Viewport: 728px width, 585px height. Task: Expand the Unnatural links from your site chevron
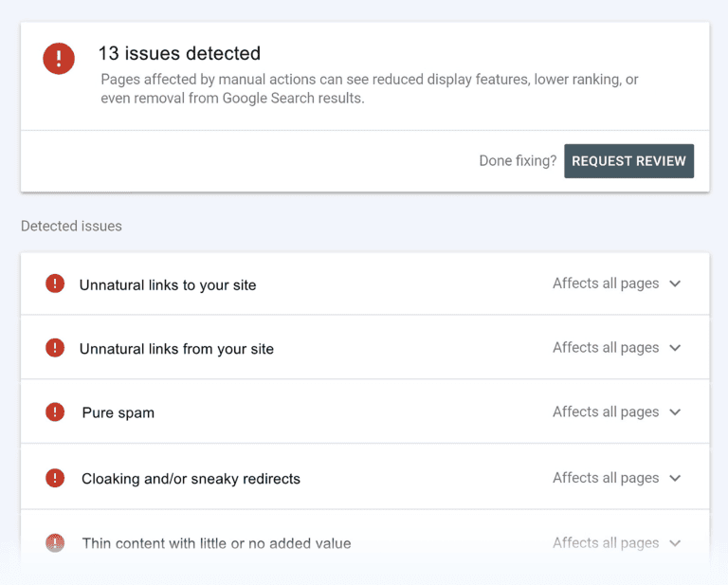tap(675, 348)
